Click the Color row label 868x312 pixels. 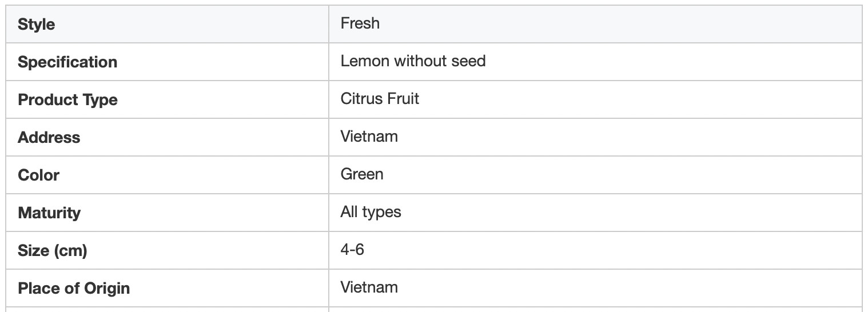coord(38,175)
